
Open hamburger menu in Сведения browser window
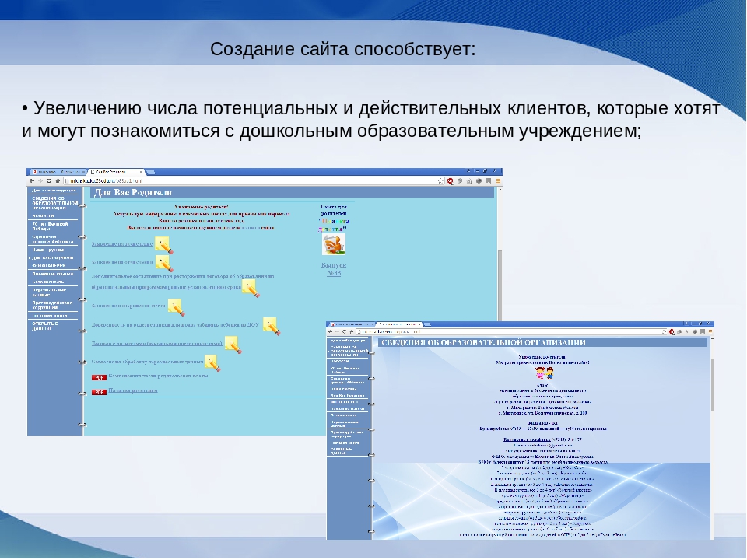tap(710, 331)
